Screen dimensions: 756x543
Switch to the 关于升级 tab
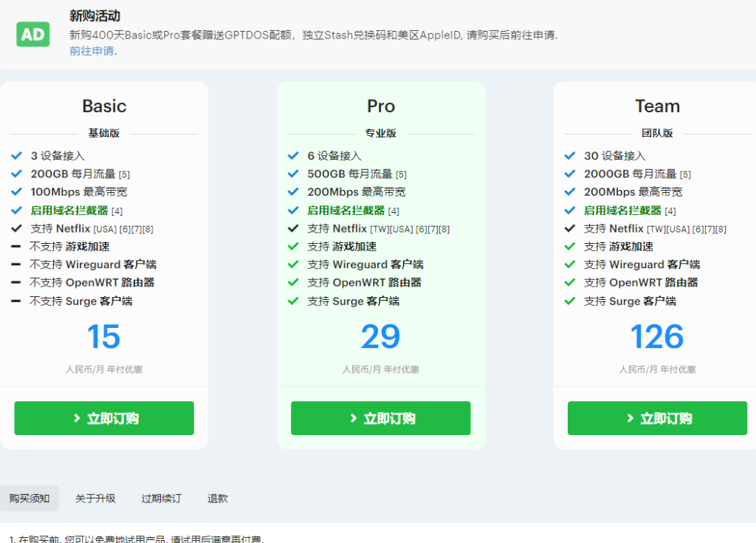click(95, 499)
